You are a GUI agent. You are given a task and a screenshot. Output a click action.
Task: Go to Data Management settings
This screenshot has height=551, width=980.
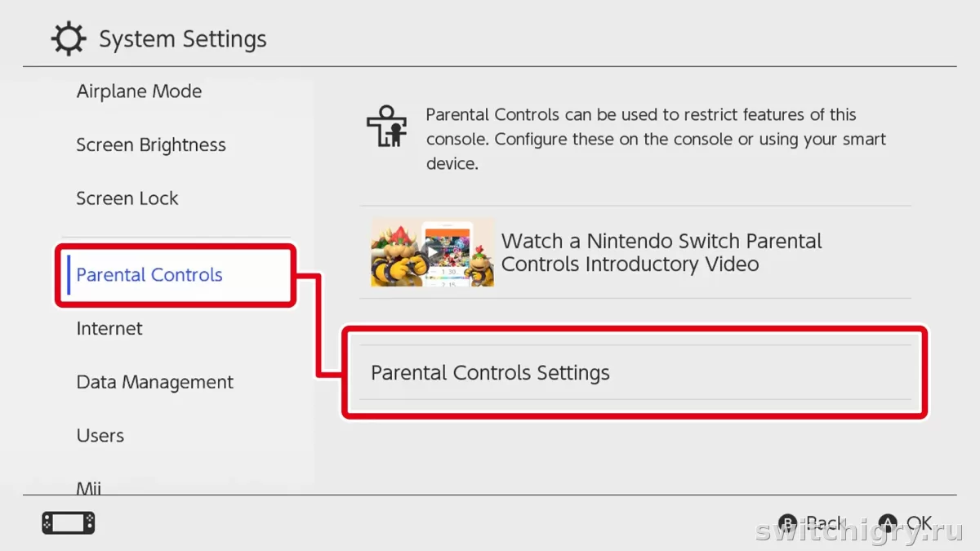(x=155, y=382)
